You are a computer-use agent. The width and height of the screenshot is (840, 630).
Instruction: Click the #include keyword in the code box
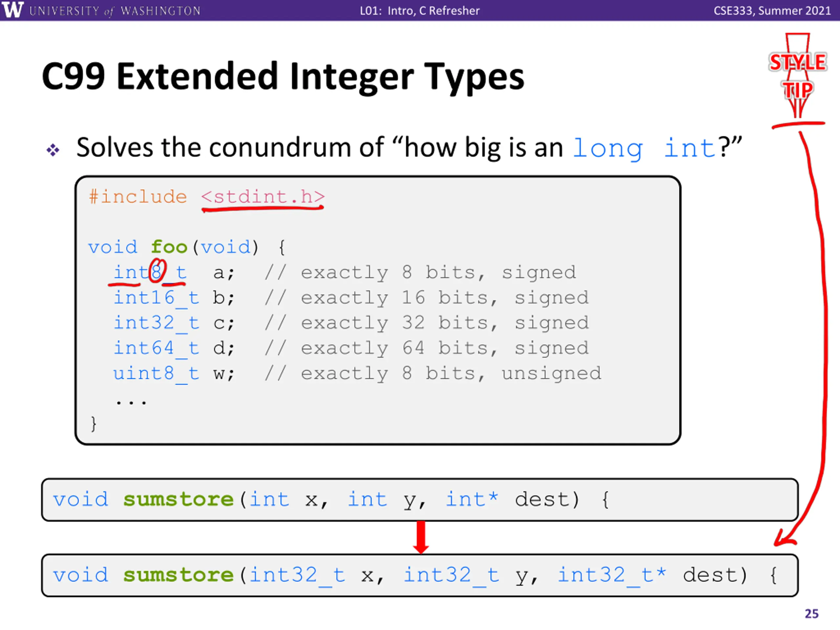click(x=138, y=197)
